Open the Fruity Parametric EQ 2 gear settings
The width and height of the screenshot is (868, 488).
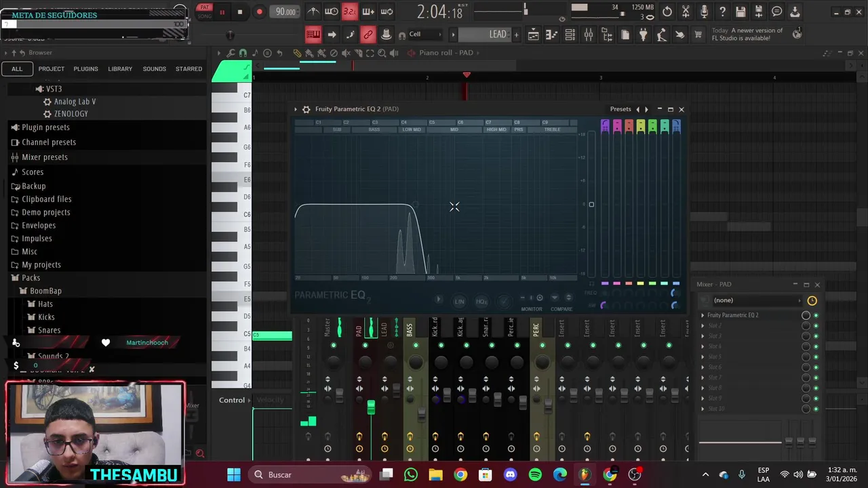[x=306, y=109]
